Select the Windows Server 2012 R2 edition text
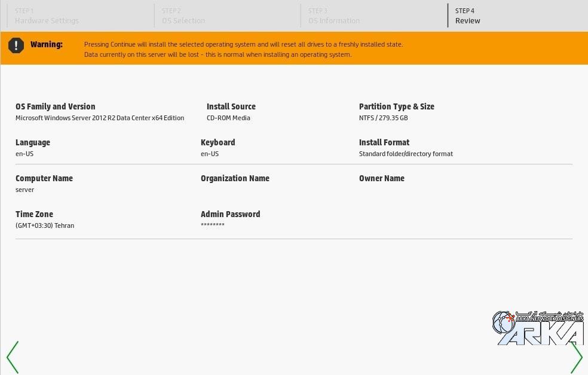Viewport: 588px width, 375px height. coord(100,118)
